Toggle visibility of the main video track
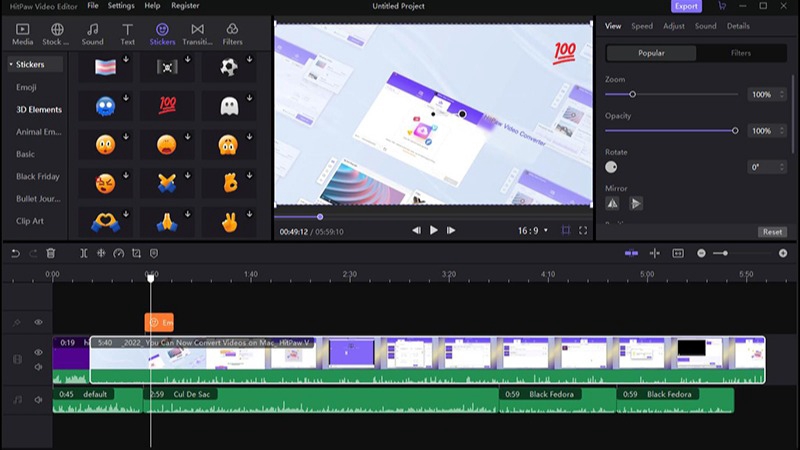This screenshot has width=800, height=450. (38, 352)
